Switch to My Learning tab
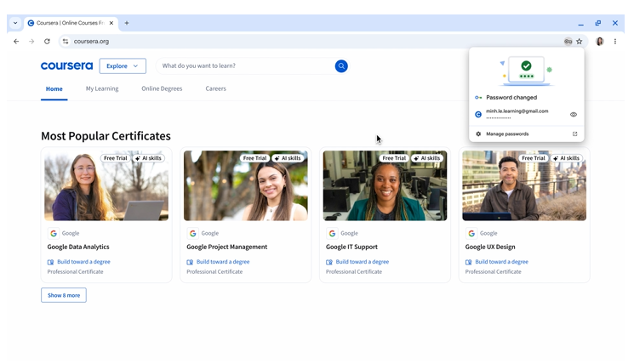The image size is (634, 364). [102, 88]
